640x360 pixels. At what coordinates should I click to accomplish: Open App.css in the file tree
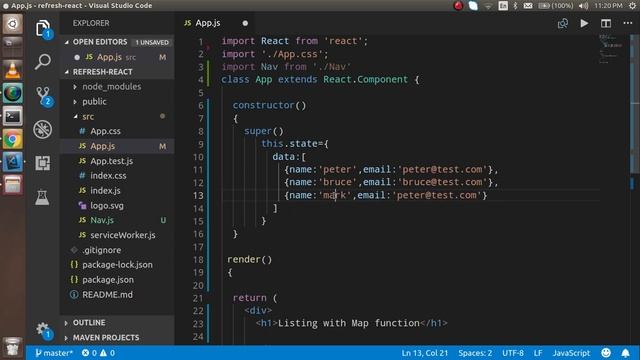tap(105, 131)
